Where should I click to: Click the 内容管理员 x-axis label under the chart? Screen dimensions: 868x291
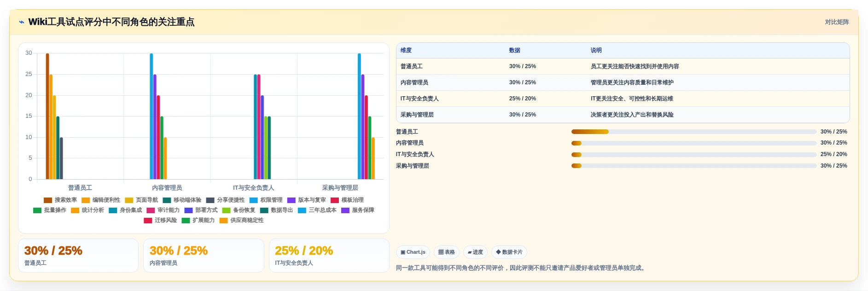[x=167, y=188]
